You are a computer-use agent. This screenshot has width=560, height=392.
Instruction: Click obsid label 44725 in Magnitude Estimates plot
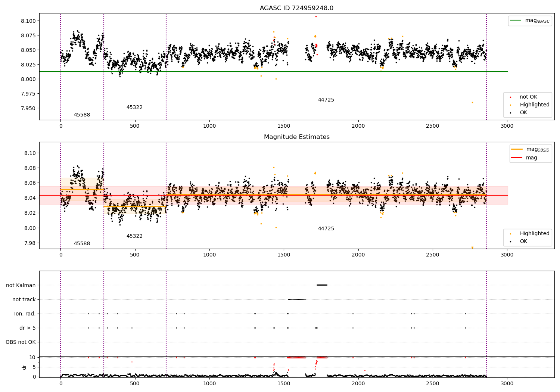[326, 229]
